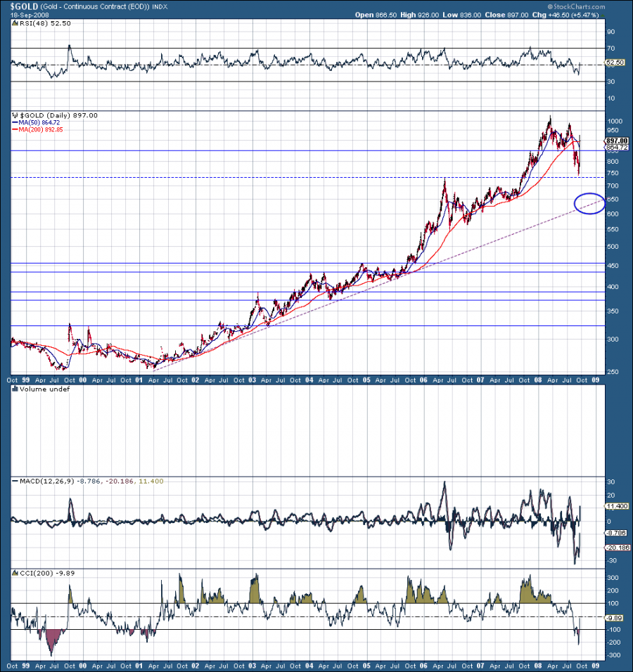Click year 03 on time axis under price panel
This screenshot has height=672, width=633.
coord(252,380)
